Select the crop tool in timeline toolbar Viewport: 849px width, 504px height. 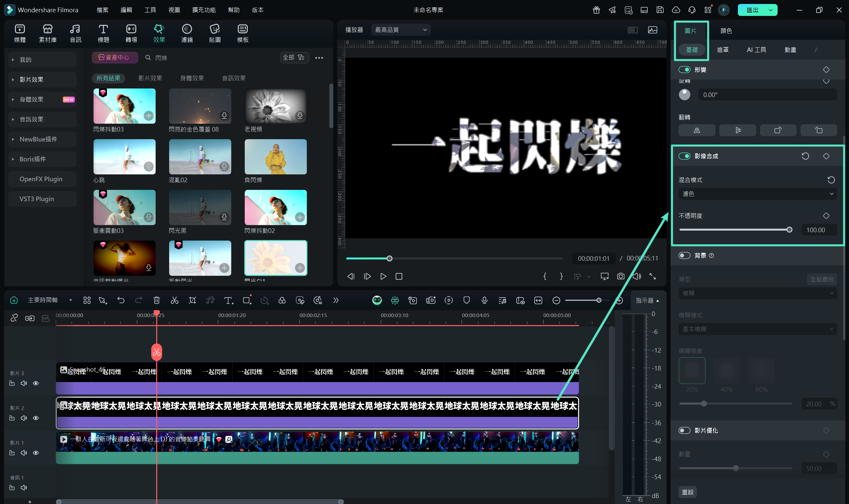192,300
